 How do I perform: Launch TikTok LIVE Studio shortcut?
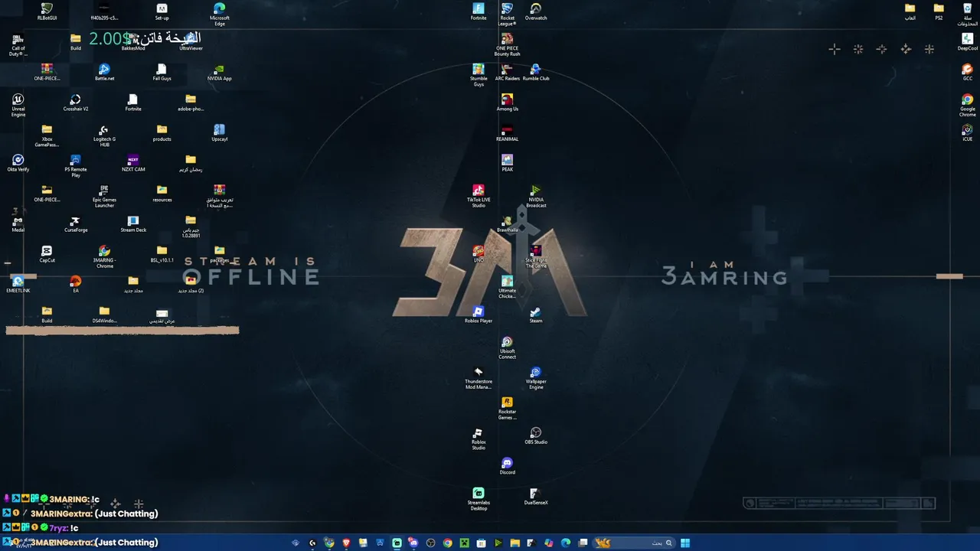coord(479,196)
